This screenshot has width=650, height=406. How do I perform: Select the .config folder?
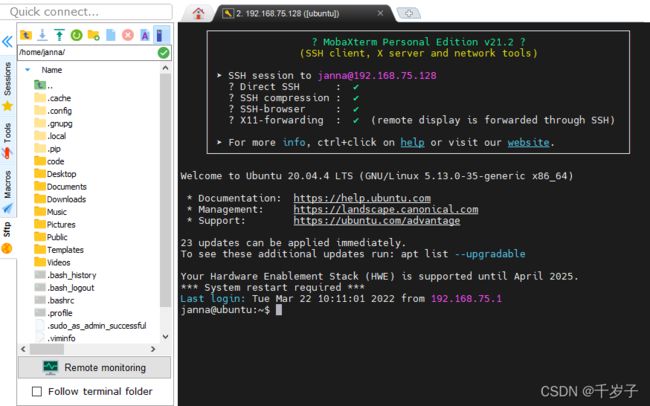coord(53,111)
